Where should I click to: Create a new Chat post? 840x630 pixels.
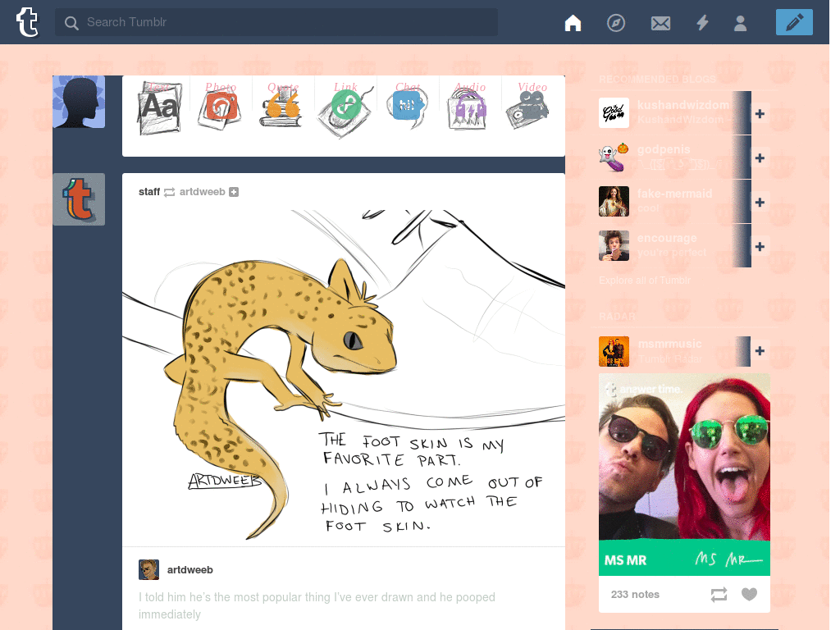tap(408, 107)
